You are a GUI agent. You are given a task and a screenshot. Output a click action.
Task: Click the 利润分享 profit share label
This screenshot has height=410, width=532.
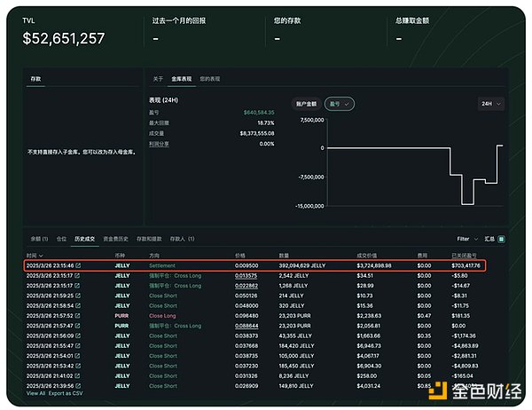[x=159, y=143]
